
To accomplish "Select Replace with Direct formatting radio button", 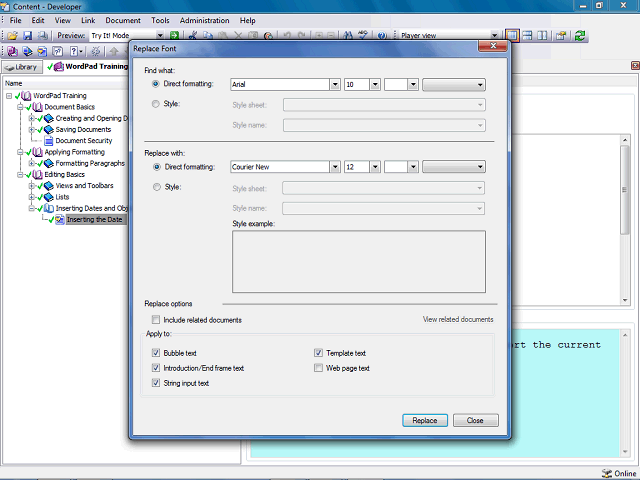I will [x=156, y=167].
